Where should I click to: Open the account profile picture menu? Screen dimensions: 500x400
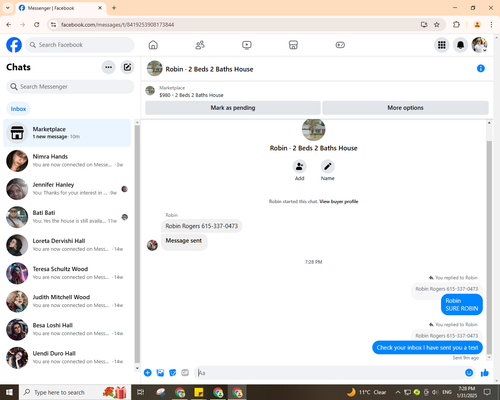[x=479, y=45]
